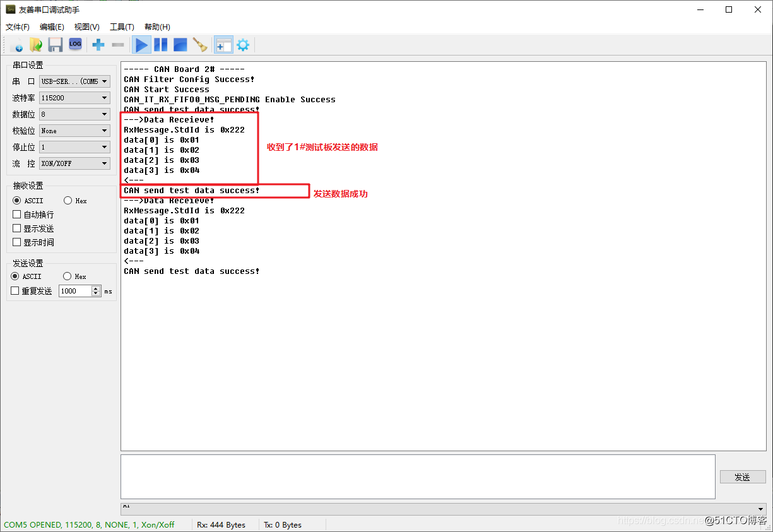Toggle logging with the LOG icon
This screenshot has height=532, width=773.
coord(75,44)
